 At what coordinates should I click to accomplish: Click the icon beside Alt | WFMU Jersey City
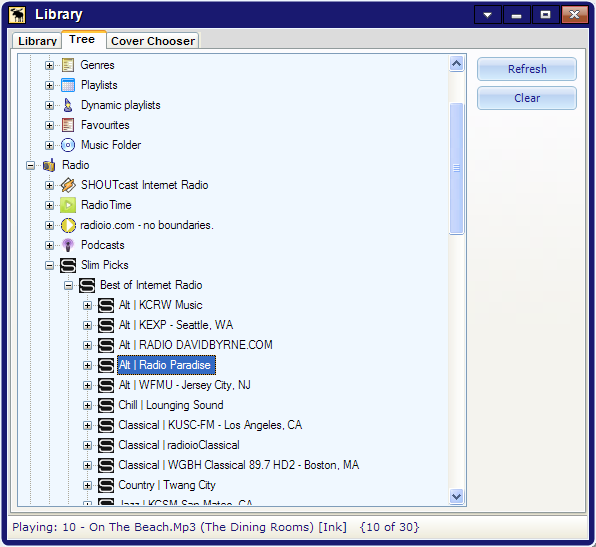[106, 385]
